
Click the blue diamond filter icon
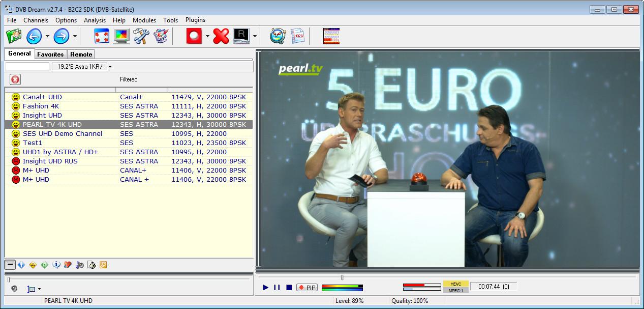[x=21, y=265]
